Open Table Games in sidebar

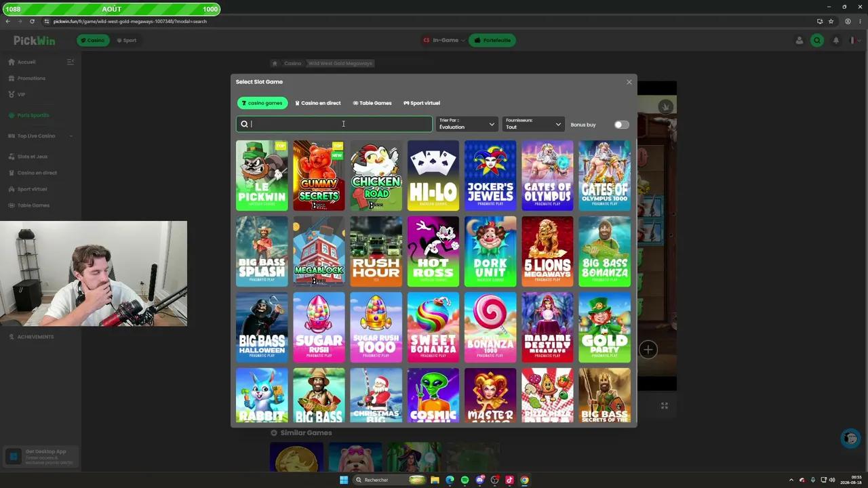[x=28, y=205]
